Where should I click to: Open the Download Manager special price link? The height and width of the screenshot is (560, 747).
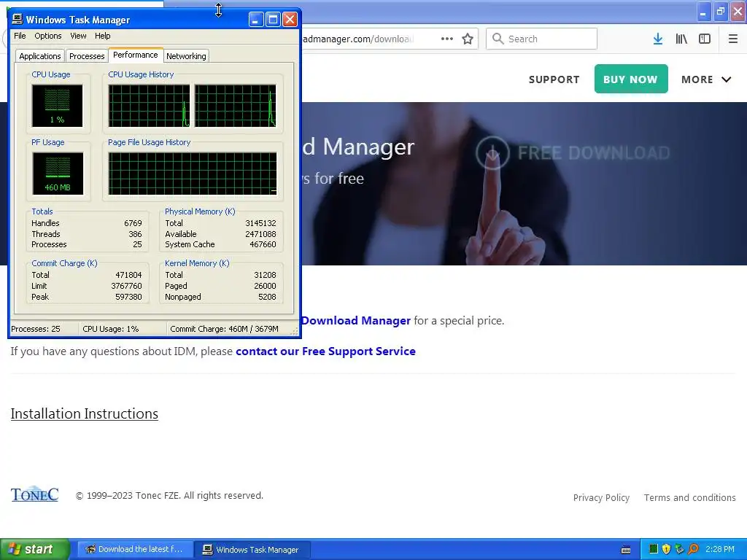tap(355, 321)
